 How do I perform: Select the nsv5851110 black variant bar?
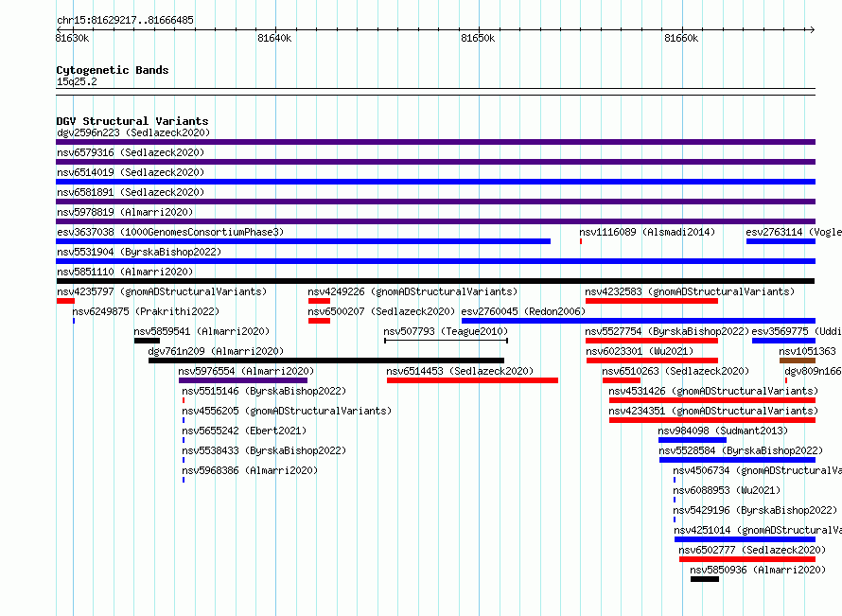pyautogui.click(x=435, y=281)
